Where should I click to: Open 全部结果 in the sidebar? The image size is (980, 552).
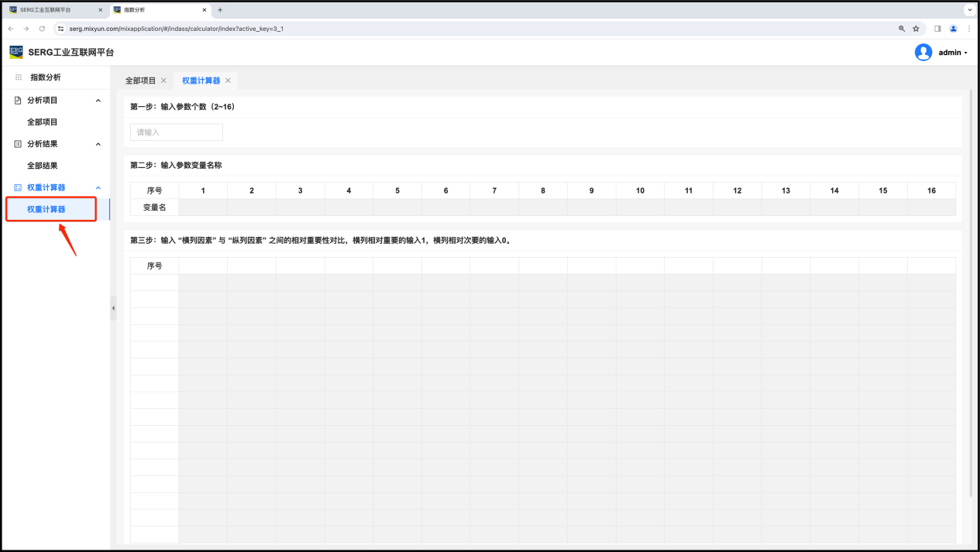(x=43, y=166)
